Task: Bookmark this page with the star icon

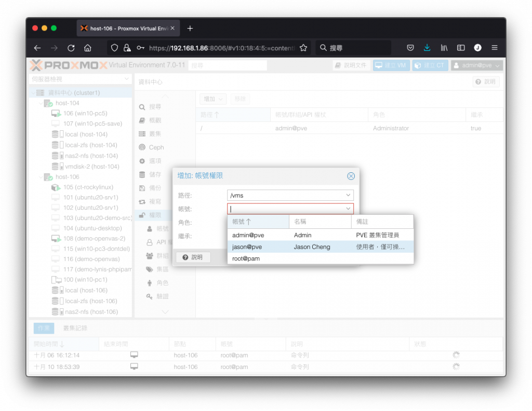Action: 303,48
